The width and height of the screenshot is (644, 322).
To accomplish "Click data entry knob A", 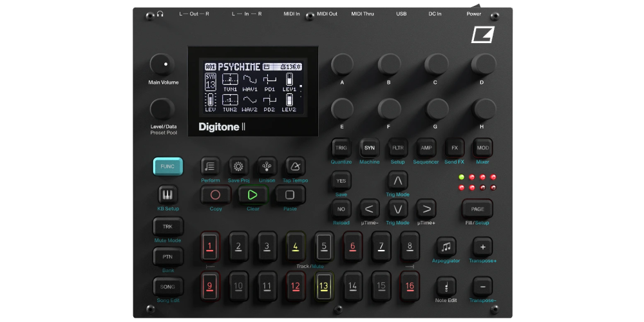I will click(x=342, y=64).
